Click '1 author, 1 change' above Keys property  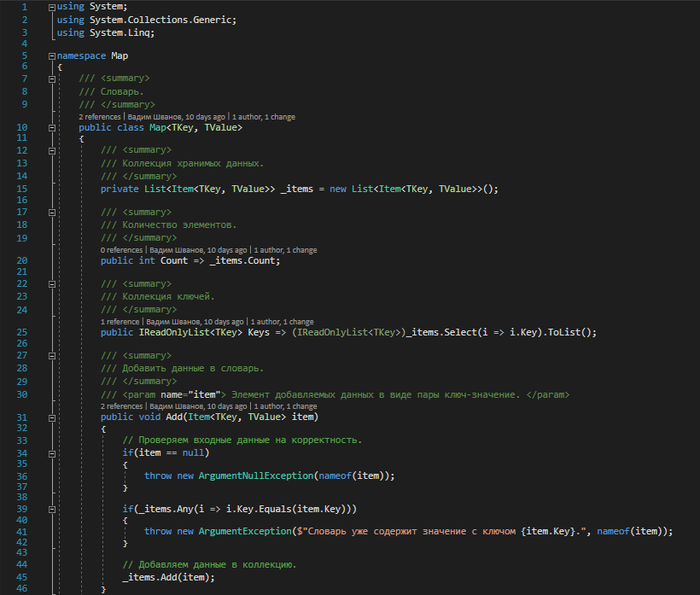(x=282, y=322)
